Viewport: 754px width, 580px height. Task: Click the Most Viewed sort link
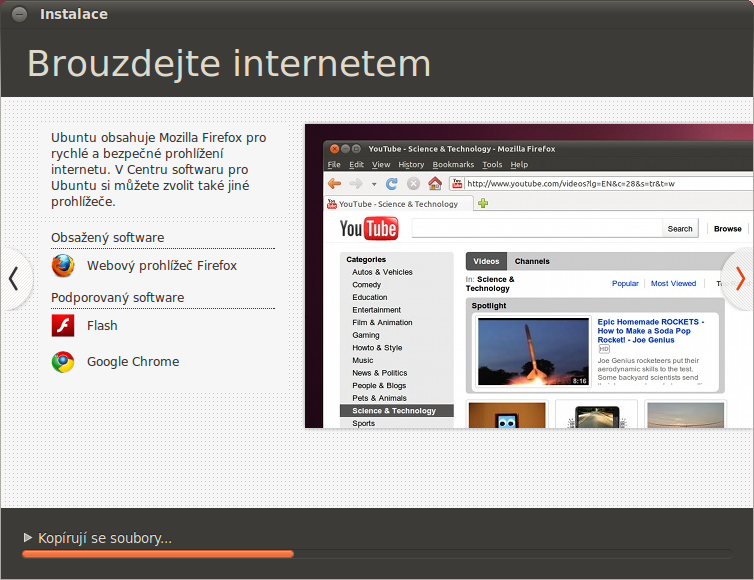click(673, 283)
